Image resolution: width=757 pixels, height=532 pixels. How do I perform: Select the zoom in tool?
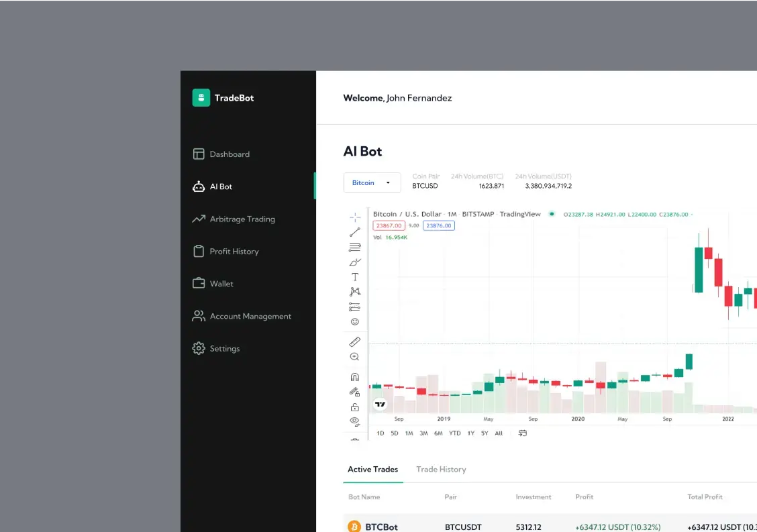[x=355, y=357]
